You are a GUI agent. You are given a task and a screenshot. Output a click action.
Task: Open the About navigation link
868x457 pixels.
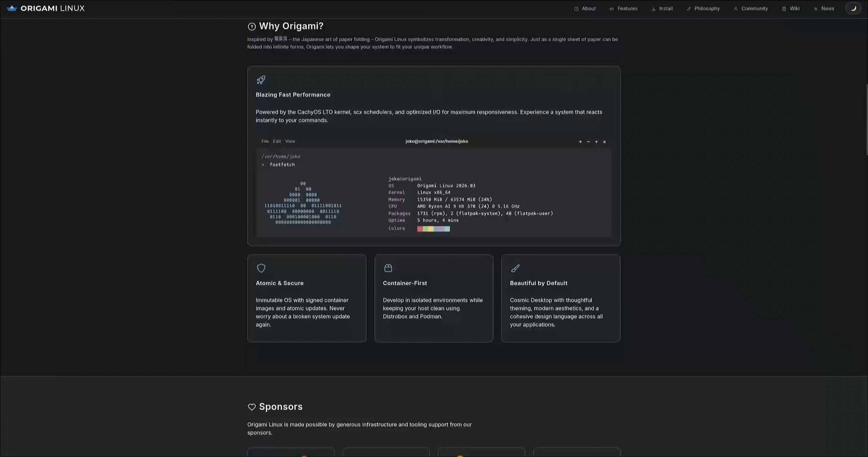pos(585,8)
